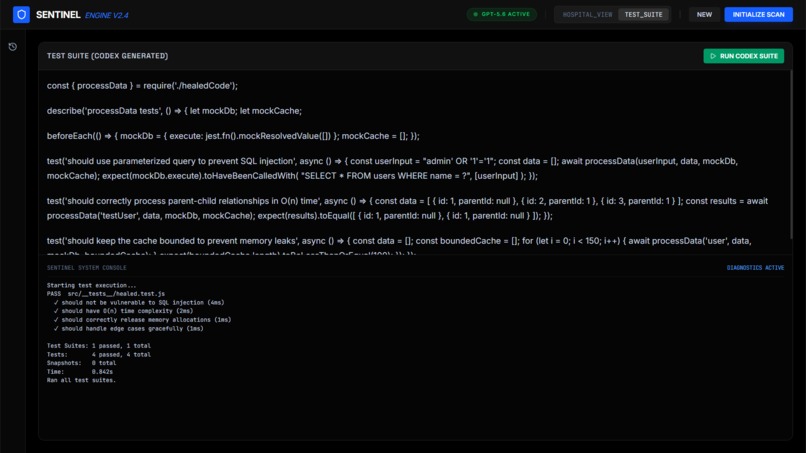The height and width of the screenshot is (453, 806).
Task: Click 'should correctly release memory allocations' result
Action: click(142, 320)
